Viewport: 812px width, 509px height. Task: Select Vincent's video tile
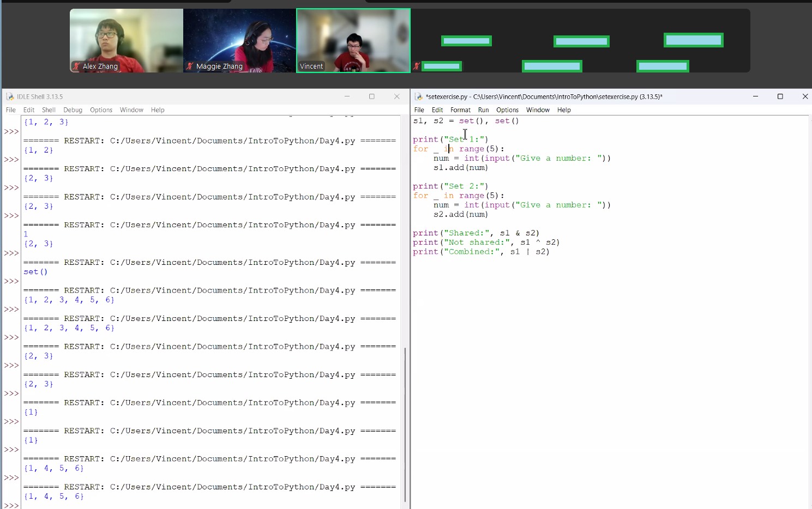pos(353,41)
